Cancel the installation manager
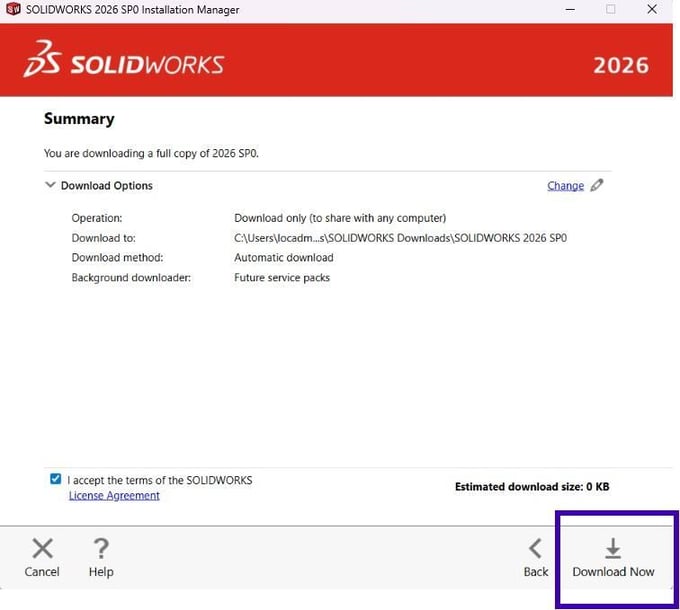 coord(42,558)
